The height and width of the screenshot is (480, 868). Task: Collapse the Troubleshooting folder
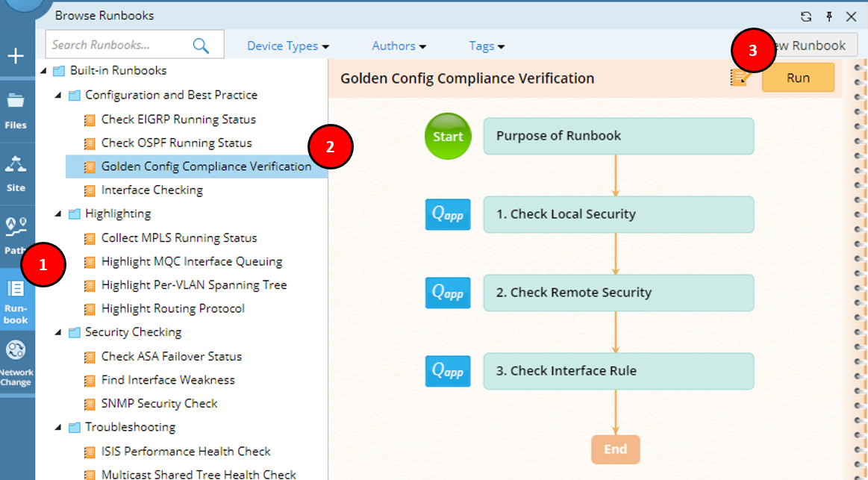pyautogui.click(x=59, y=428)
